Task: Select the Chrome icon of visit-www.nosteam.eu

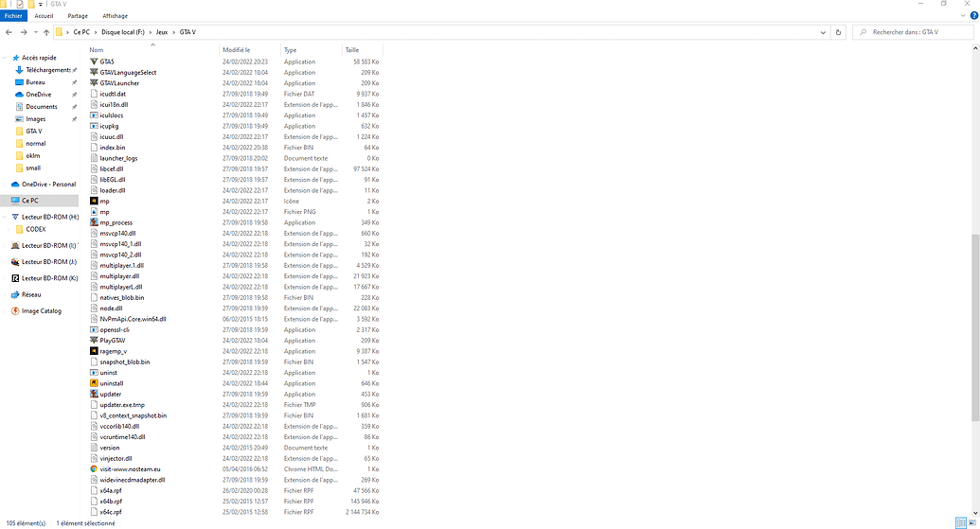Action: click(94, 469)
